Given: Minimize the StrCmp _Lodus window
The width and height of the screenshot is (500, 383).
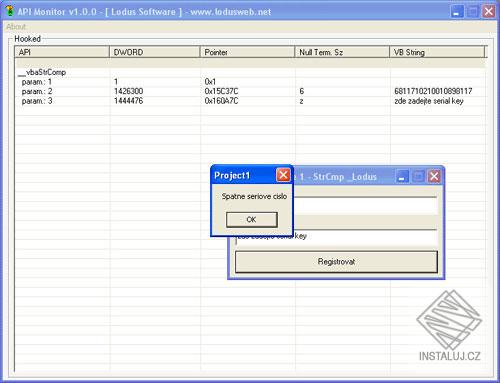Looking at the screenshot, I should 403,177.
